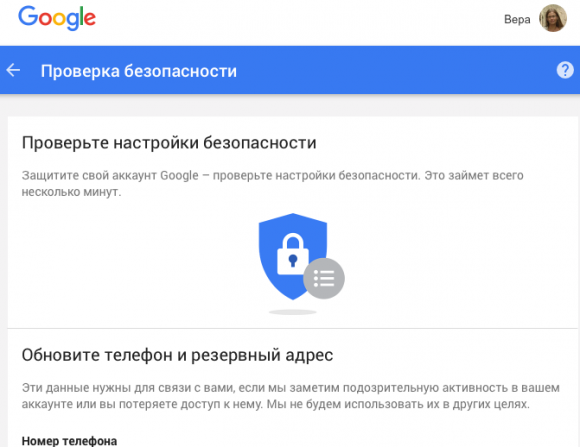
Task: Click the blue shield illustration
Action: pos(292,256)
